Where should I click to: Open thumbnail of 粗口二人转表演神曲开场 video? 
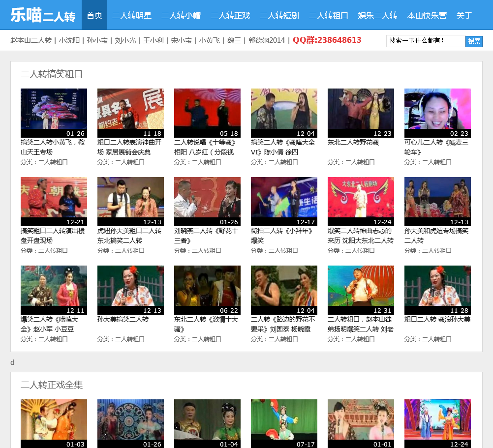coord(130,113)
